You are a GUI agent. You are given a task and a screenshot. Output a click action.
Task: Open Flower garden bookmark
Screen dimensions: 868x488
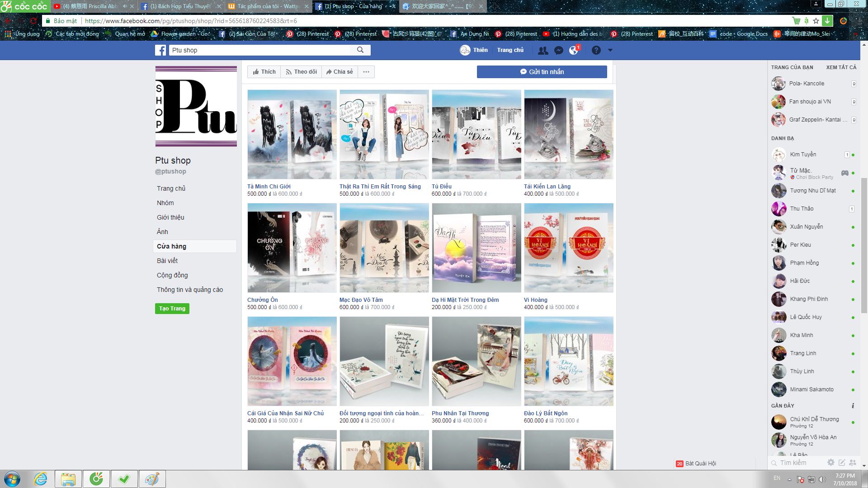tap(181, 34)
